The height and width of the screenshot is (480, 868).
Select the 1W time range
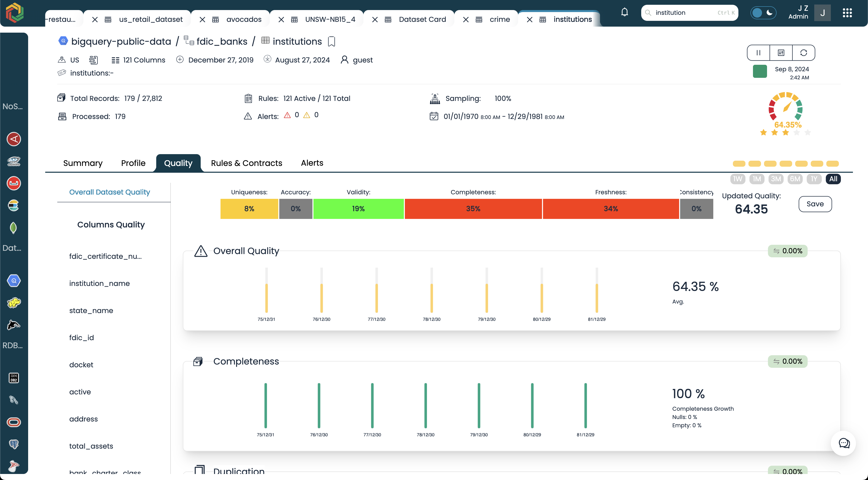[x=738, y=179]
